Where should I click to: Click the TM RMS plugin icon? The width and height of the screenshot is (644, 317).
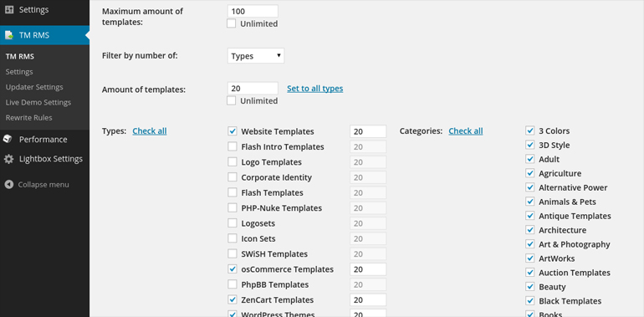9,35
